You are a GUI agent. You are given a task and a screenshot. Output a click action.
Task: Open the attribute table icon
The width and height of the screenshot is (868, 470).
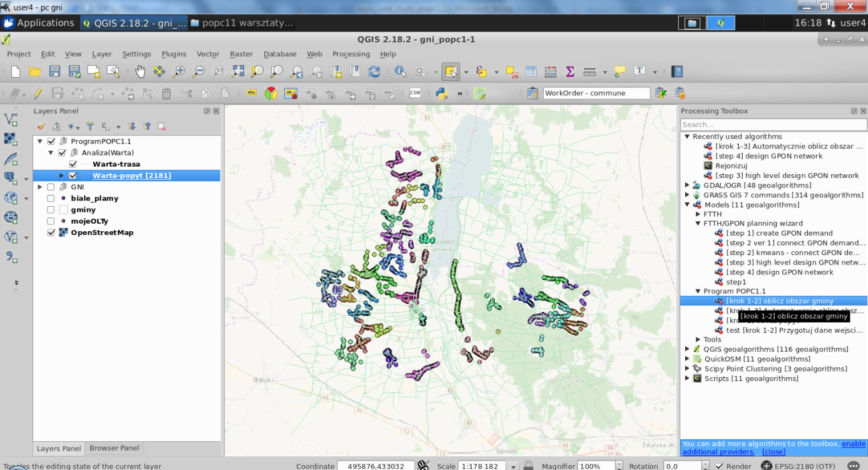click(x=531, y=71)
